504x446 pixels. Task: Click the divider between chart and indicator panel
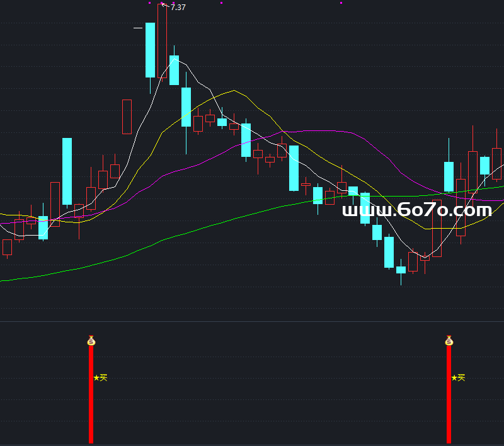252,321
